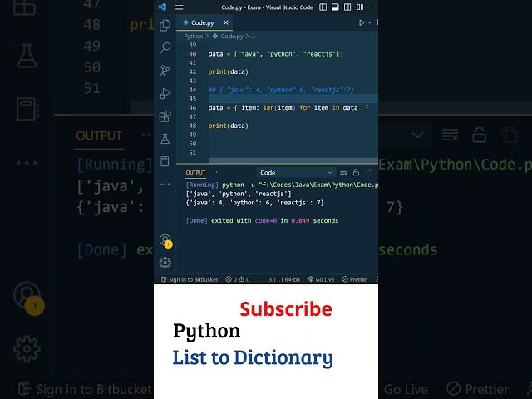Click the dict comprehension on line 46
Image resolution: width=532 pixels, height=399 pixels.
pyautogui.click(x=288, y=108)
